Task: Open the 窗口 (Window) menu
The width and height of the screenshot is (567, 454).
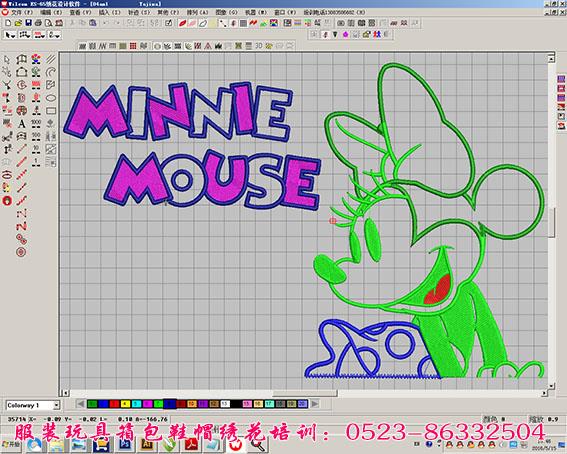Action: [285, 12]
